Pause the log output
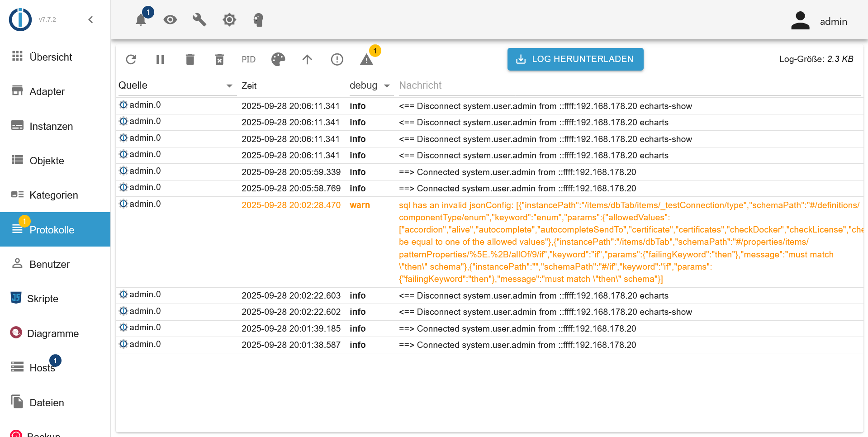Screen dimensions: 868x437 click(160, 59)
